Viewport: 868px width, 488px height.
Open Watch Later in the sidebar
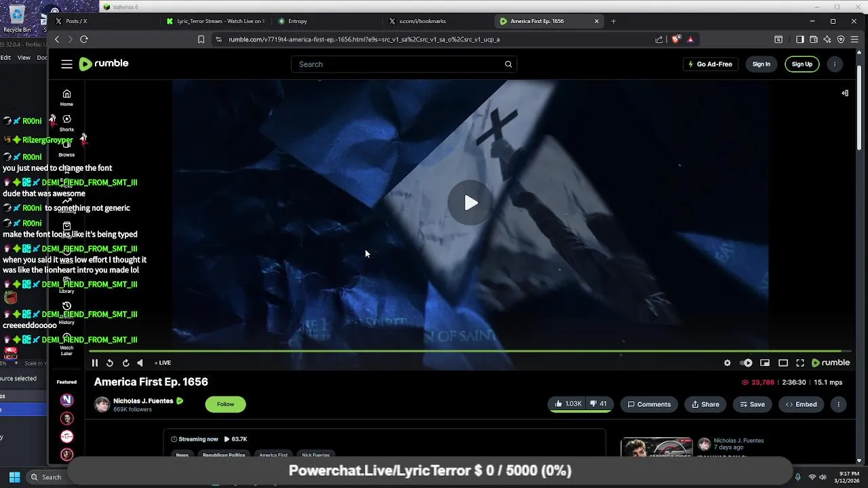coord(66,344)
